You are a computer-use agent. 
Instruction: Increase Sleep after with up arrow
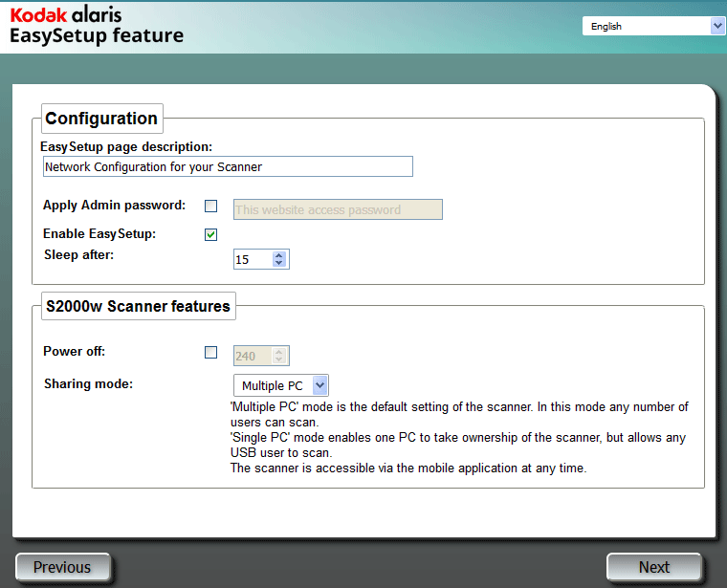[278, 255]
